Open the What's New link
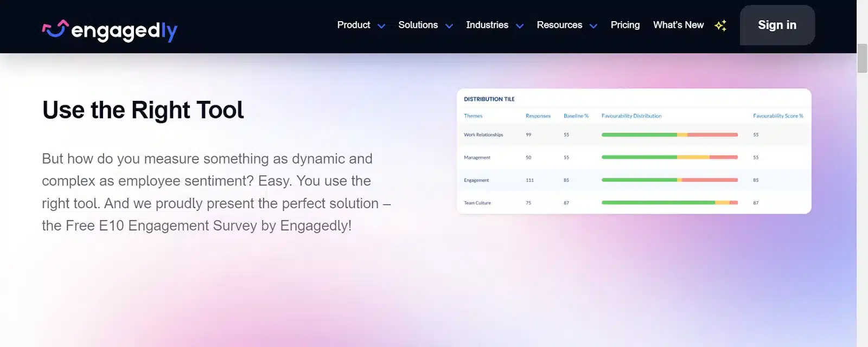 click(678, 25)
